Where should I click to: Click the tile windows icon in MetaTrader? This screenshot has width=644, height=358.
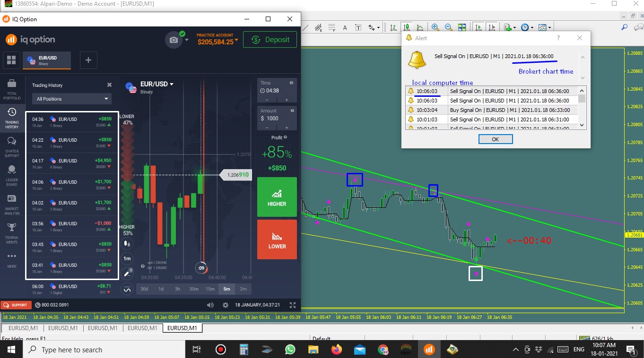pos(462,27)
